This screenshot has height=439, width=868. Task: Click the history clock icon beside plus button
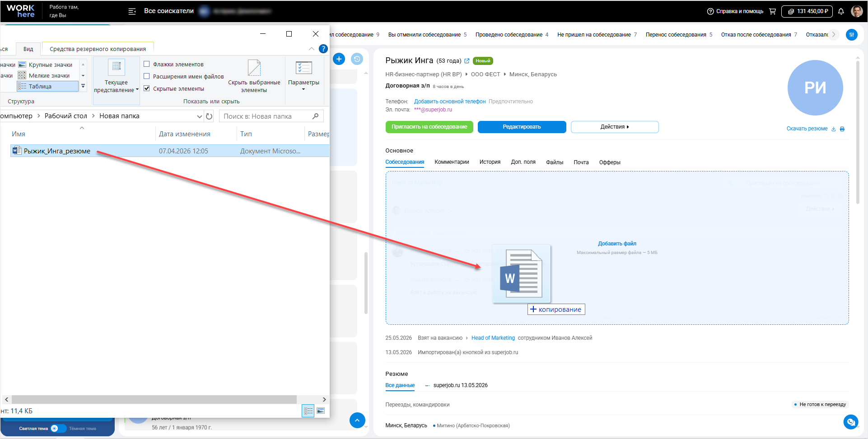click(357, 59)
